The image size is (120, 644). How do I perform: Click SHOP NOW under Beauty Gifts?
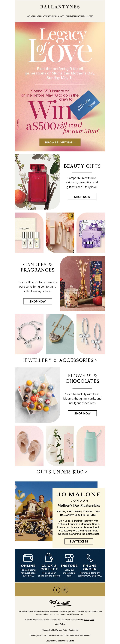point(82,197)
